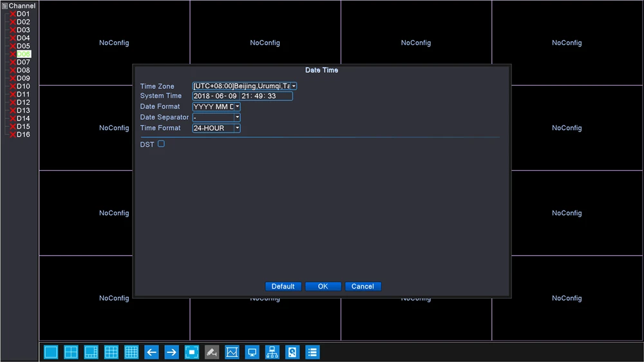Screen dimensions: 644x362
Task: Select channel D15 in the list
Action: 23,126
